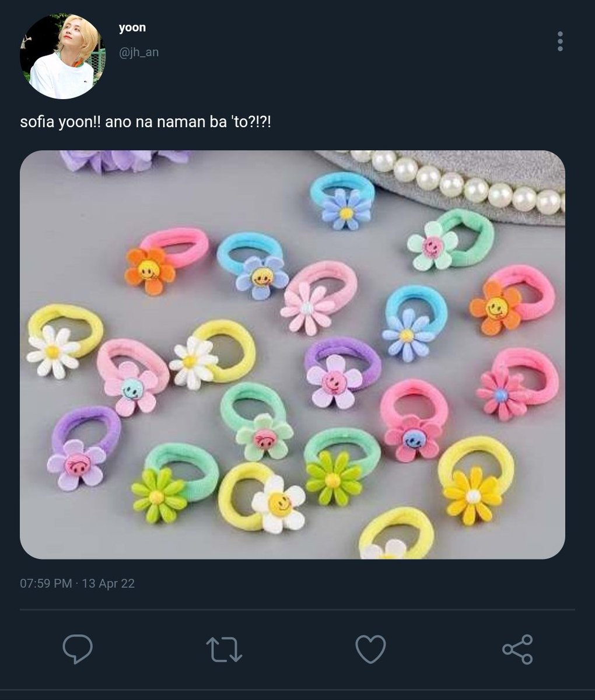Open yoon's round profile picture
Screen dimensions: 595x700
[62, 56]
